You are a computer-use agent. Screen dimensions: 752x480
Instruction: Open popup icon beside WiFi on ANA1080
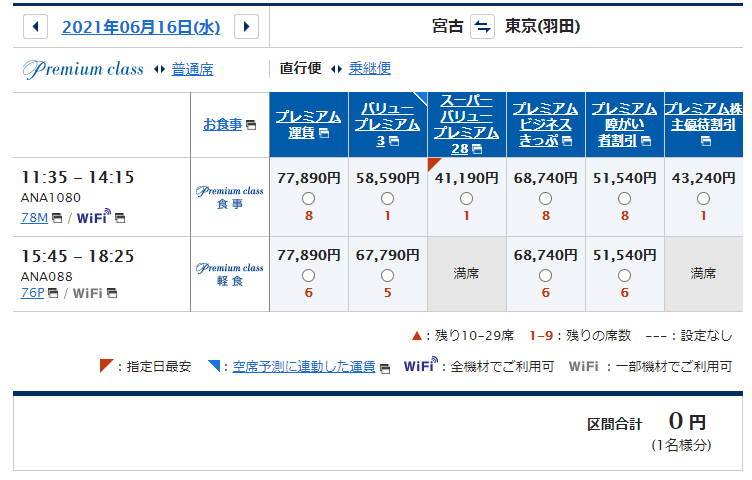pyautogui.click(x=120, y=218)
